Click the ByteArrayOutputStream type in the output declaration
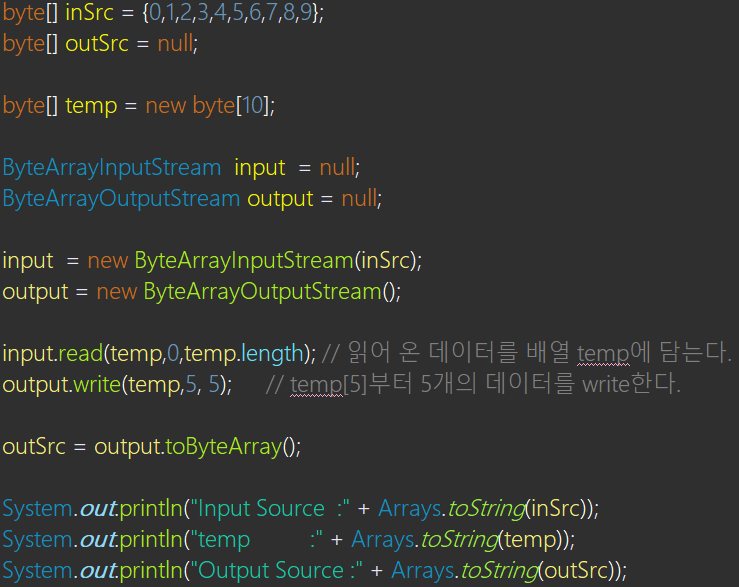 (121, 199)
